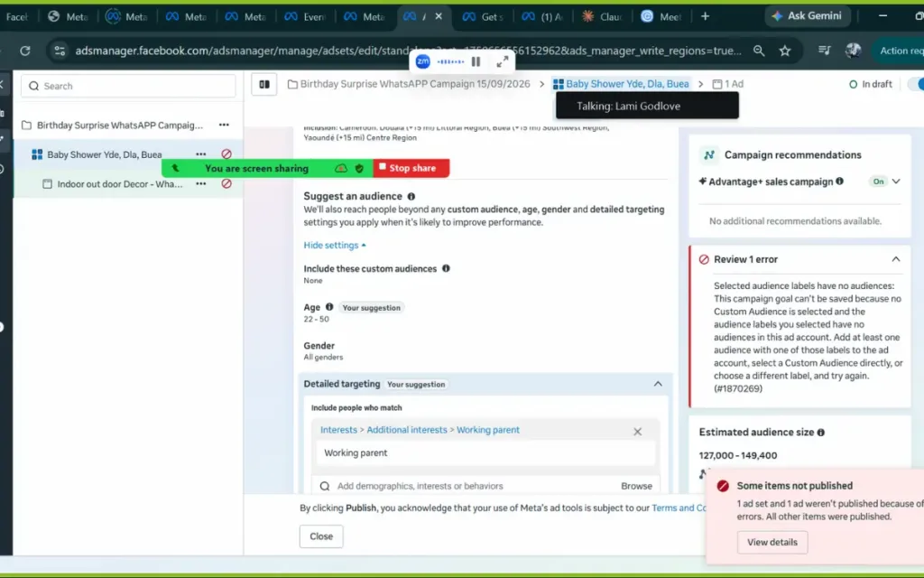Reload the page with the refresh icon
The width and height of the screenshot is (924, 578).
(x=24, y=51)
